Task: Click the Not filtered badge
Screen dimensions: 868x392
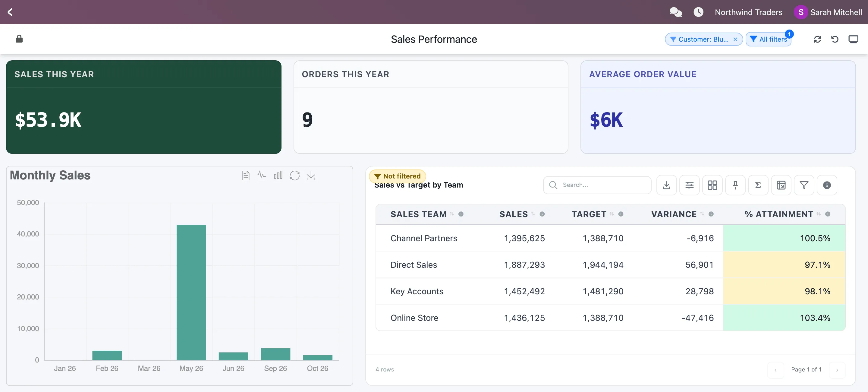Action: tap(397, 176)
